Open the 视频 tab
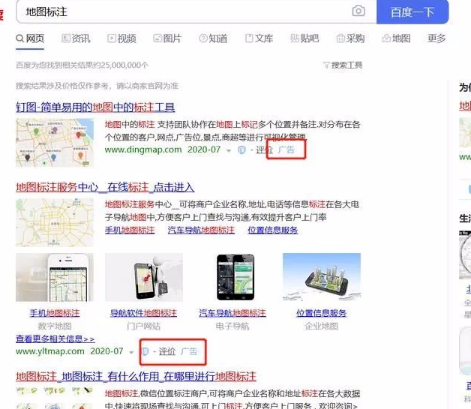This screenshot has width=471, height=409. [122, 38]
